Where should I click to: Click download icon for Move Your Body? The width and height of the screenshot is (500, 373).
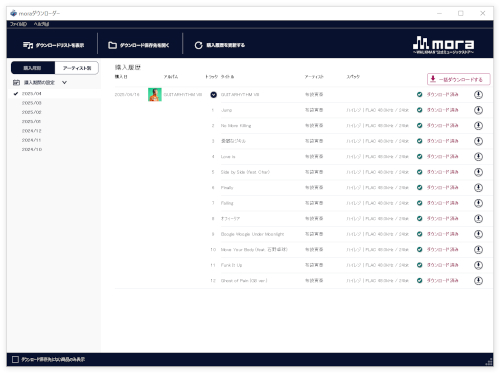pos(478,250)
